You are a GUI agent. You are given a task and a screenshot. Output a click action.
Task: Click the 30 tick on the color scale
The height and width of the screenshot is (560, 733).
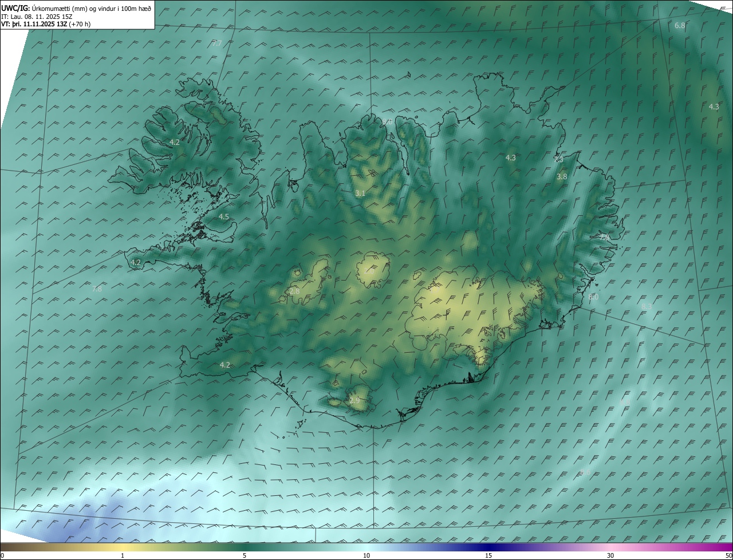click(610, 555)
